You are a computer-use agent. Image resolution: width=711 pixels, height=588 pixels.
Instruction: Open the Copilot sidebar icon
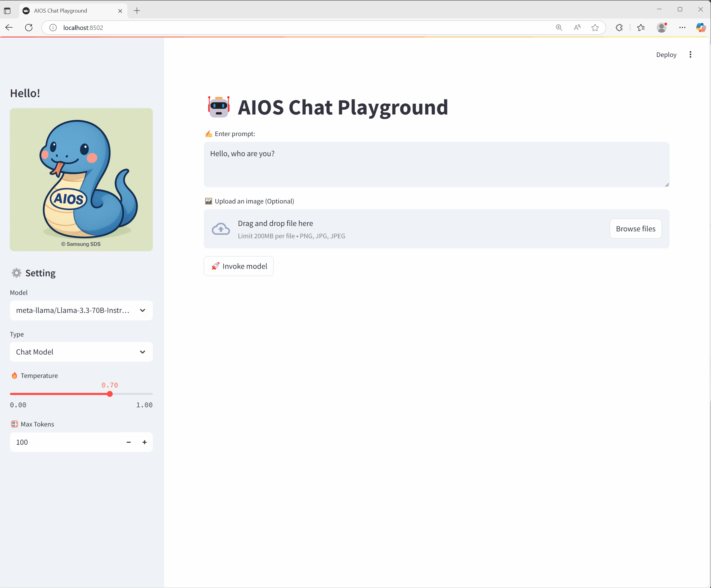701,28
